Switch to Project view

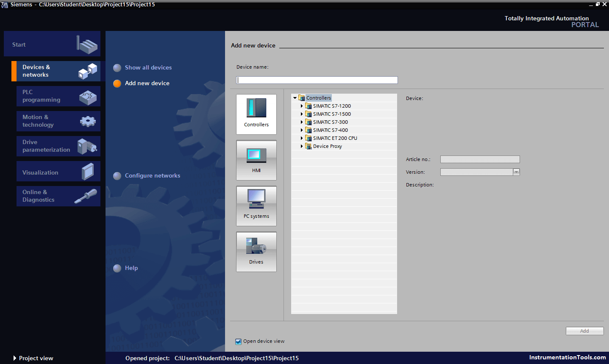tap(36, 358)
